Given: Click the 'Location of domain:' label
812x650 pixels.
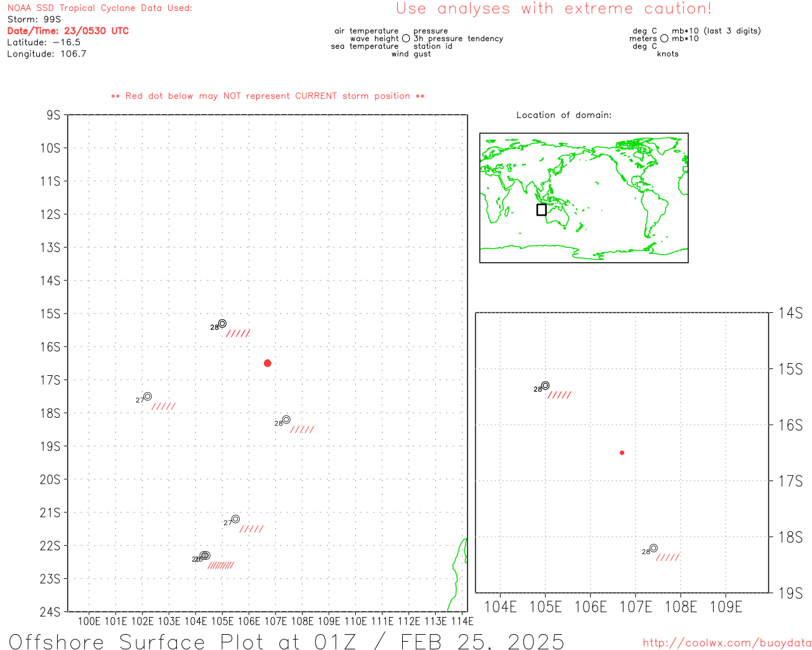Looking at the screenshot, I should click(x=564, y=115).
